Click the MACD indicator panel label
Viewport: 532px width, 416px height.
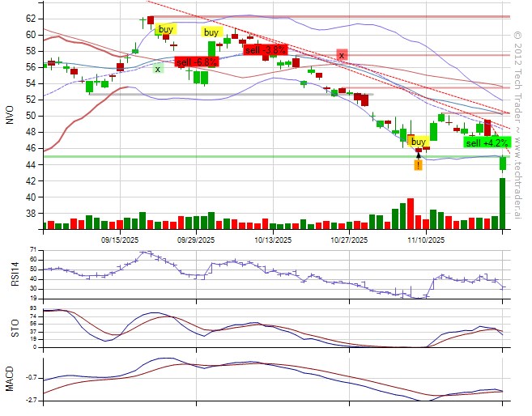click(x=10, y=380)
